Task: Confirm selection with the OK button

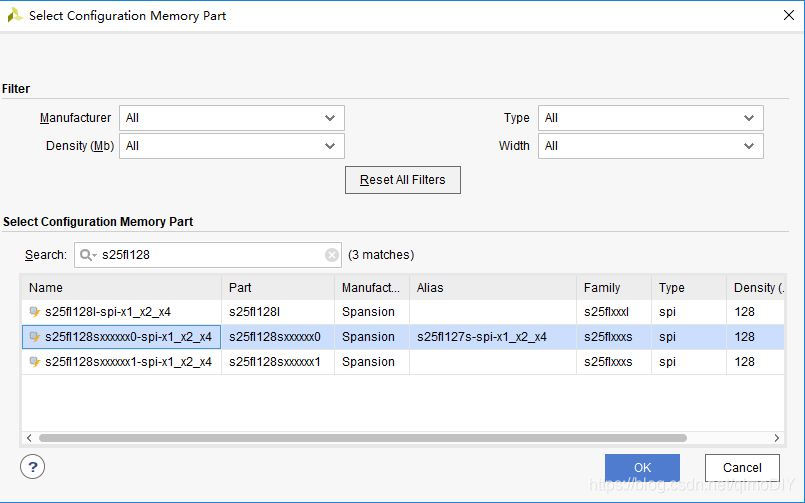Action: 642,467
